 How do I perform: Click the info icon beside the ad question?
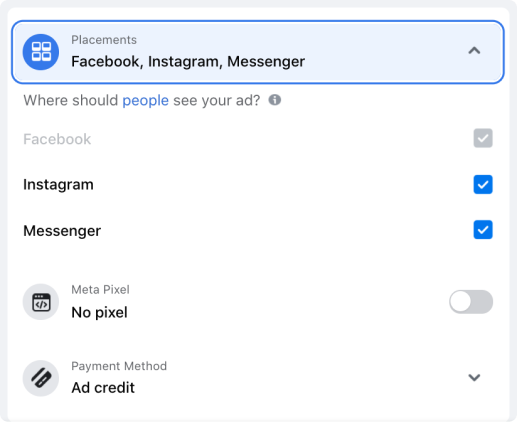click(275, 100)
